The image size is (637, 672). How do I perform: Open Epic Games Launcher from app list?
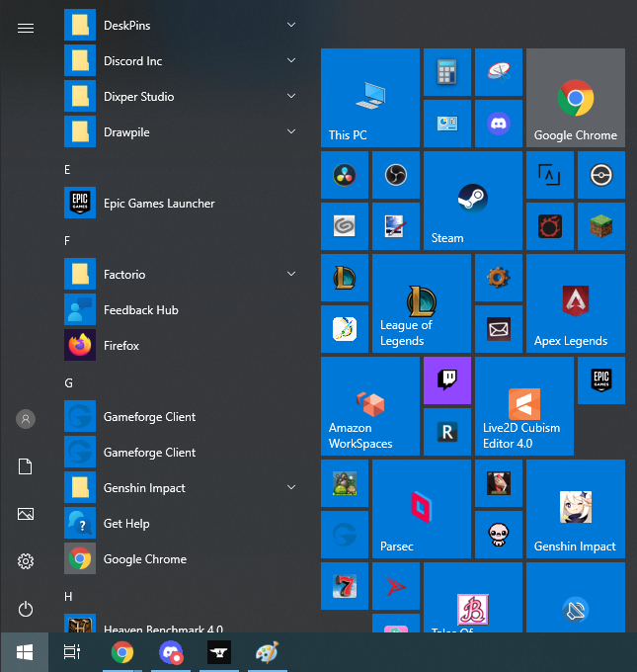(x=182, y=204)
